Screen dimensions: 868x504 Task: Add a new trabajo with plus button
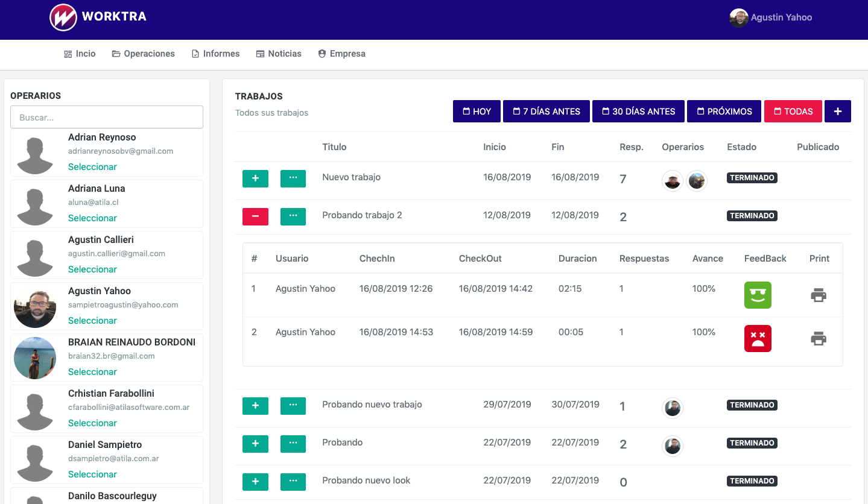(838, 112)
